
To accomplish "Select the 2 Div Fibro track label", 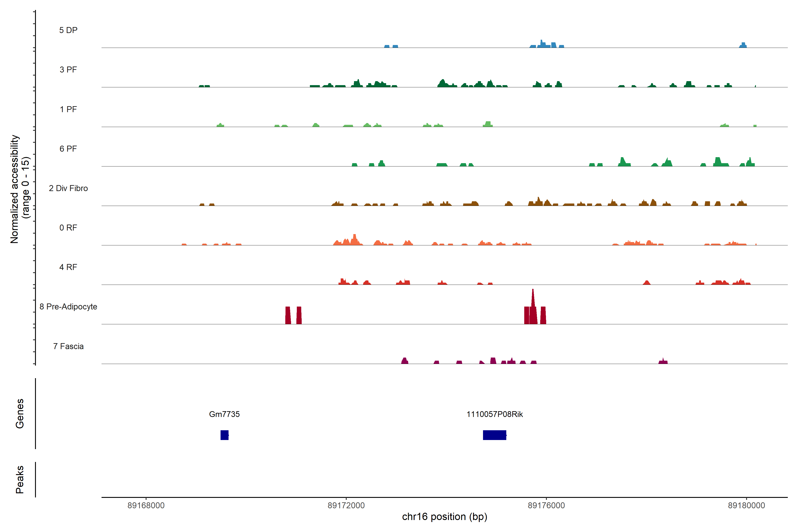I will (68, 188).
